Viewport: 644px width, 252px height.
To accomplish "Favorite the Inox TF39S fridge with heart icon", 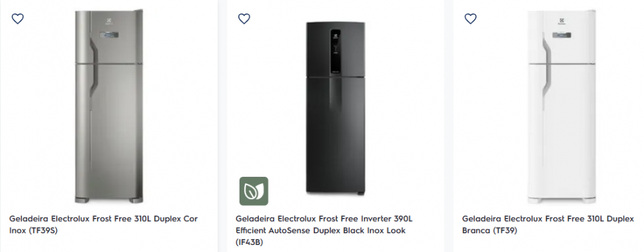I will (x=17, y=19).
